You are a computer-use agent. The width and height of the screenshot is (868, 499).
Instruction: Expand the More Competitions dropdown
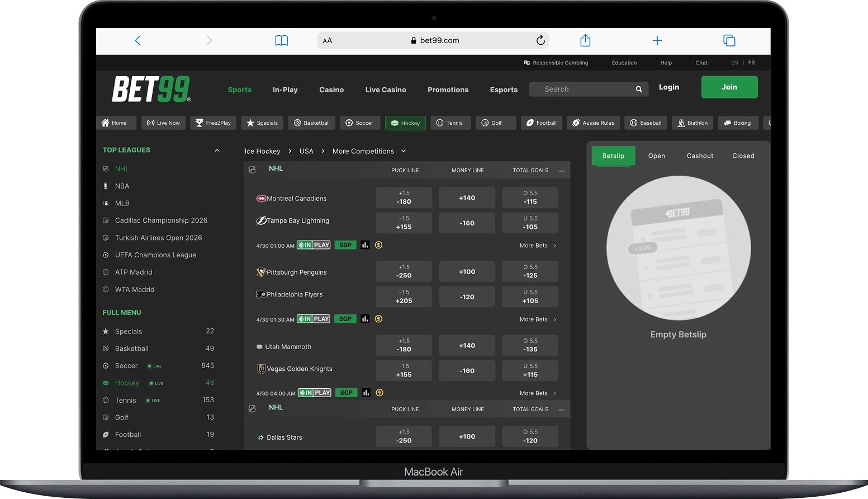pos(404,151)
